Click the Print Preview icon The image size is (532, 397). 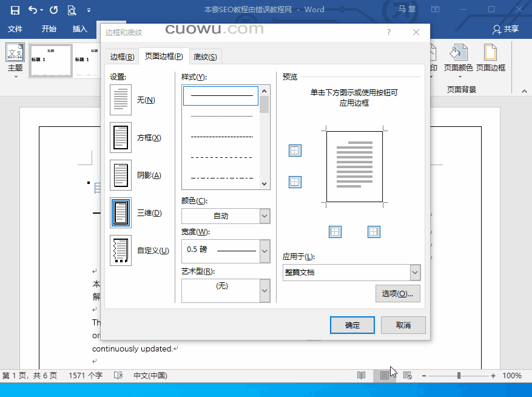72,10
